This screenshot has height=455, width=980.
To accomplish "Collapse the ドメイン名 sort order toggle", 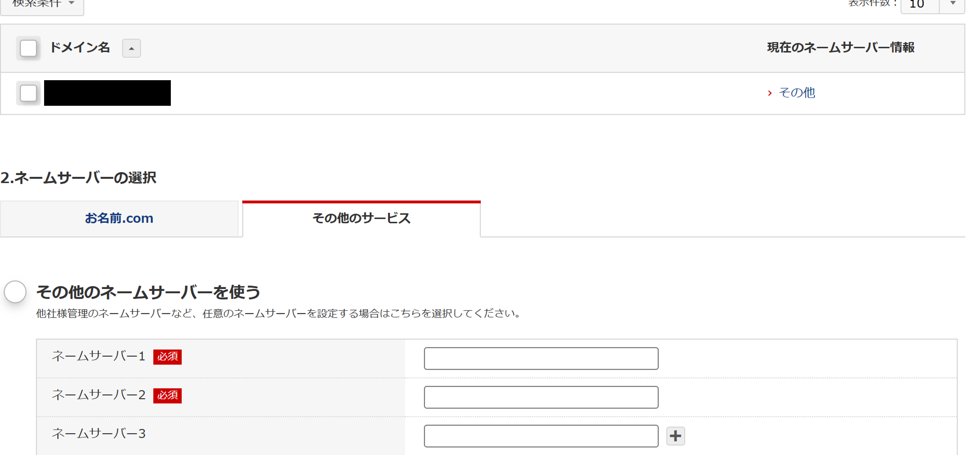I will pyautogui.click(x=131, y=48).
